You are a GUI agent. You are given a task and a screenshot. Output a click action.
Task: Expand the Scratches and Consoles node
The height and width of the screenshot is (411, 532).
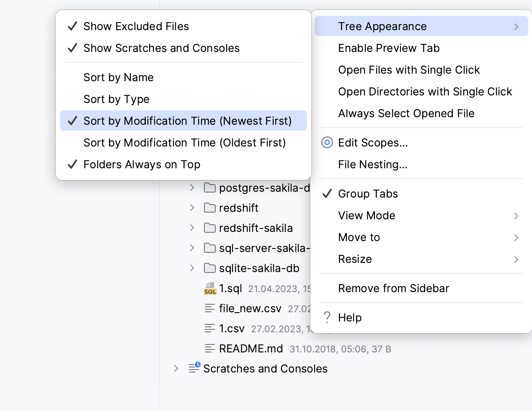click(176, 368)
